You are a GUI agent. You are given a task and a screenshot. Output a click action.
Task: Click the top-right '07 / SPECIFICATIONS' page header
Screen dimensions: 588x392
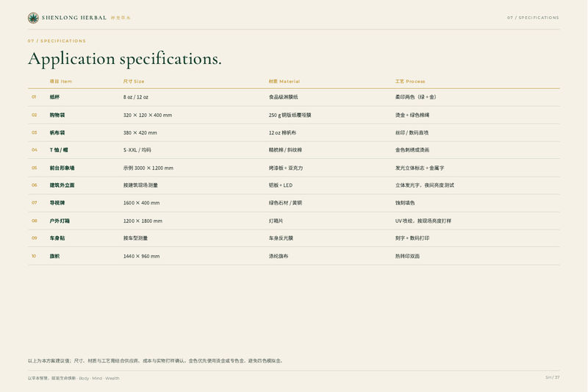click(x=533, y=18)
